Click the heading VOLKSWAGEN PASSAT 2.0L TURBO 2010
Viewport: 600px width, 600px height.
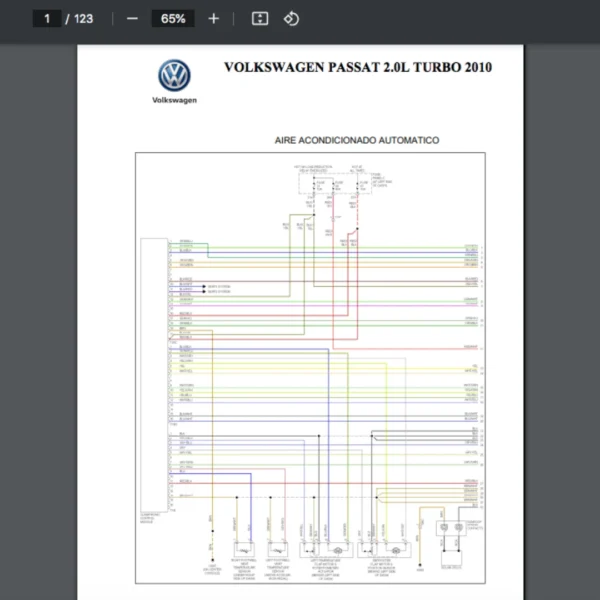(x=358, y=67)
